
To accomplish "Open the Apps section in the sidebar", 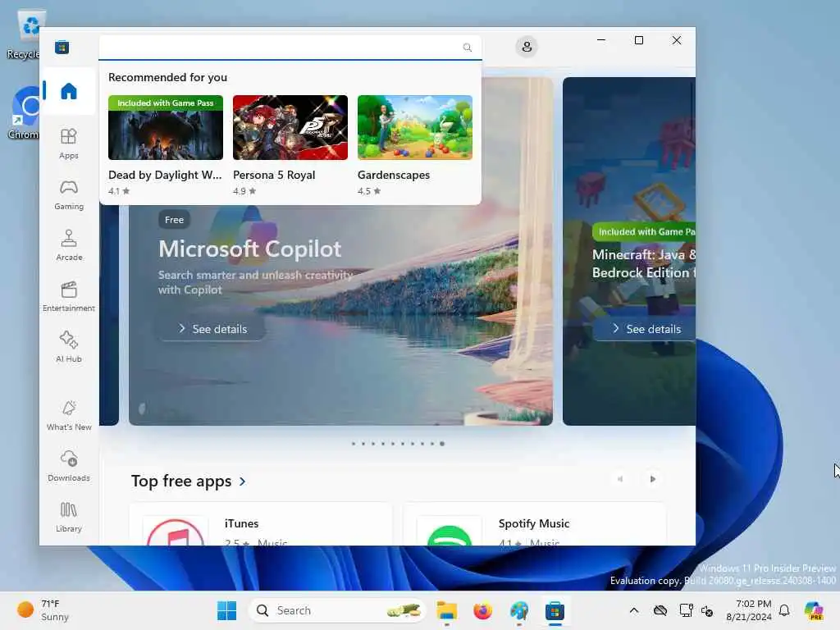I will 69,144.
